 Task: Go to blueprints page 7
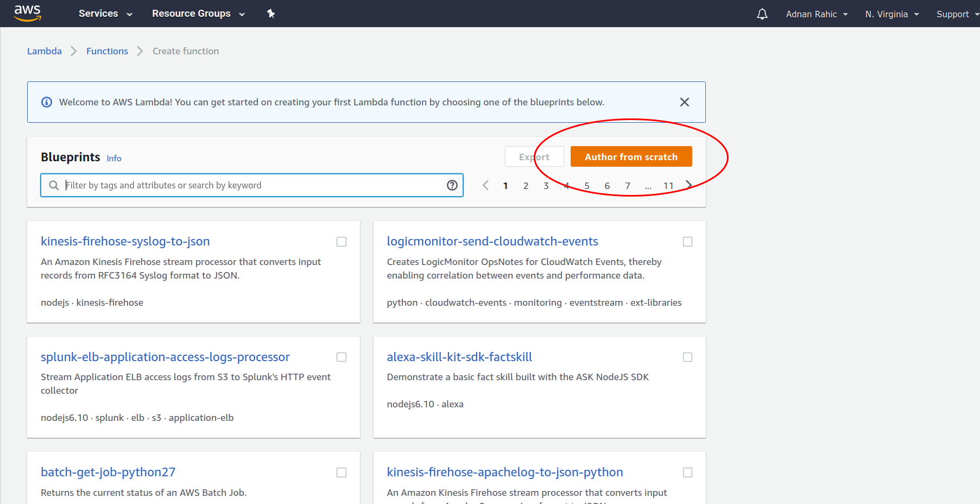point(628,186)
